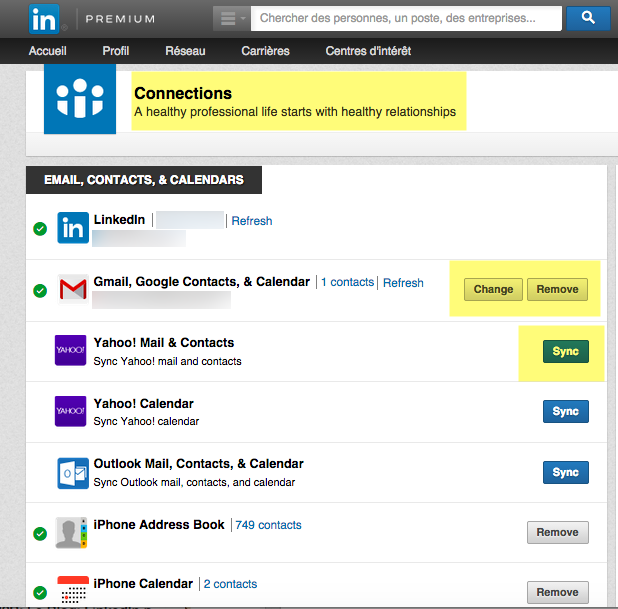Open the Gmail 1 contacts link

coord(347,282)
